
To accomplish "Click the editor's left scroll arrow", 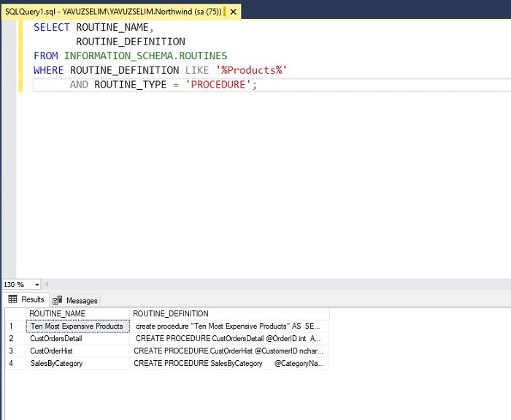I will click(47, 285).
